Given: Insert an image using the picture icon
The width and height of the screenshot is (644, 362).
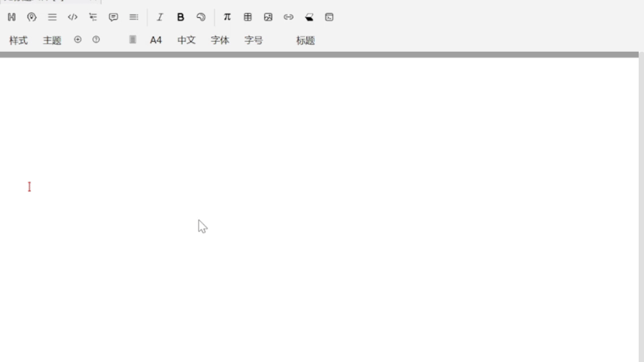Looking at the screenshot, I should coord(268,17).
